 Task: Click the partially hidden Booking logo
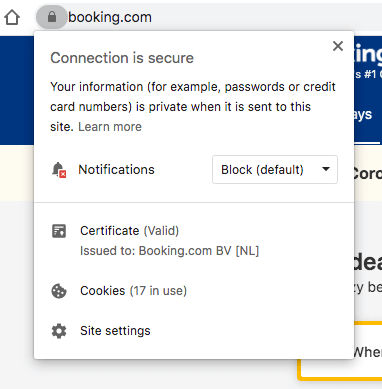[368, 54]
